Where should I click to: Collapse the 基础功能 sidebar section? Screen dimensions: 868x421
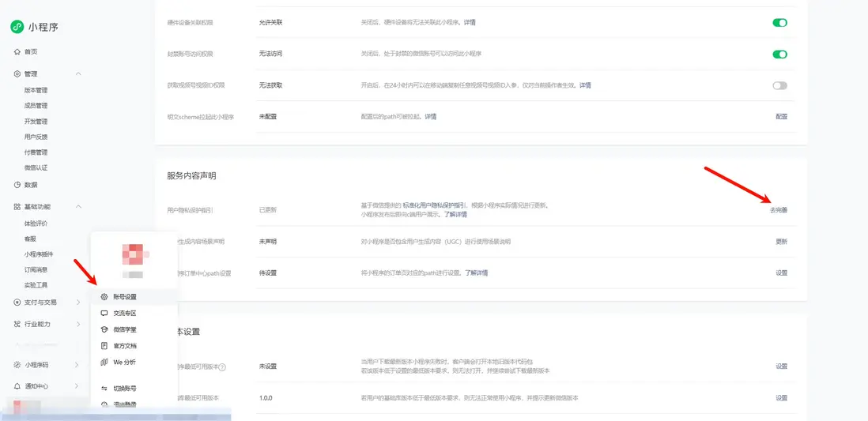coord(78,206)
